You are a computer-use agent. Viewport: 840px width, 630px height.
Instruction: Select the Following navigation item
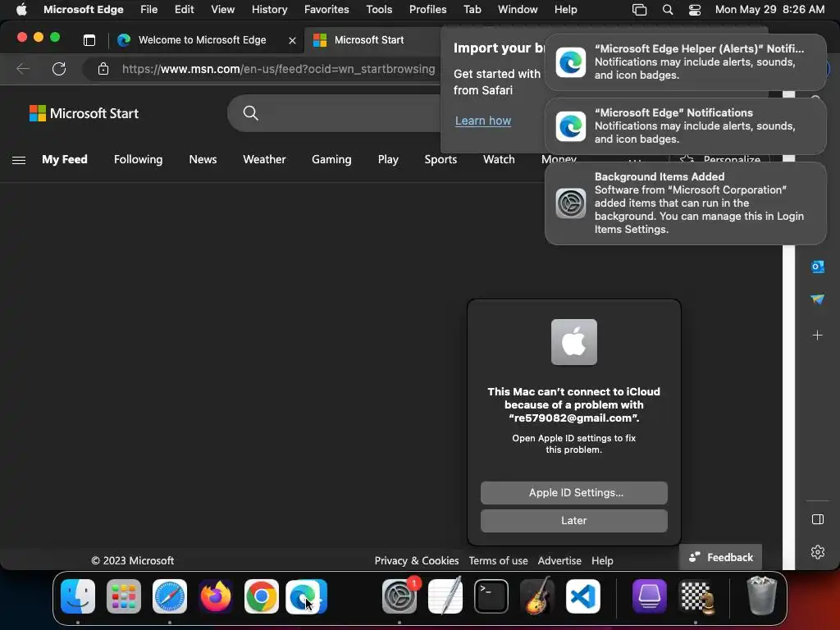[138, 160]
